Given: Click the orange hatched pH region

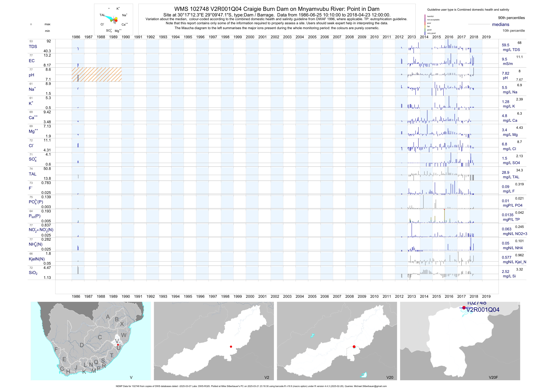Looking at the screenshot, I should [96, 75].
